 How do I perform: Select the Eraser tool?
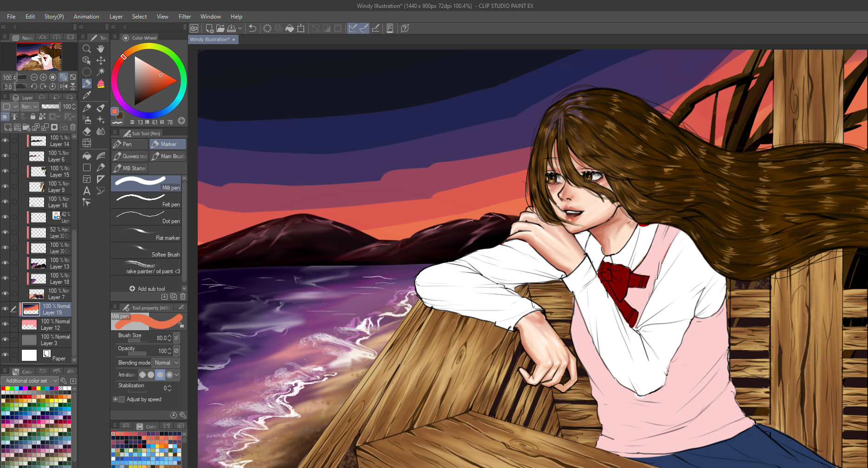click(x=86, y=131)
